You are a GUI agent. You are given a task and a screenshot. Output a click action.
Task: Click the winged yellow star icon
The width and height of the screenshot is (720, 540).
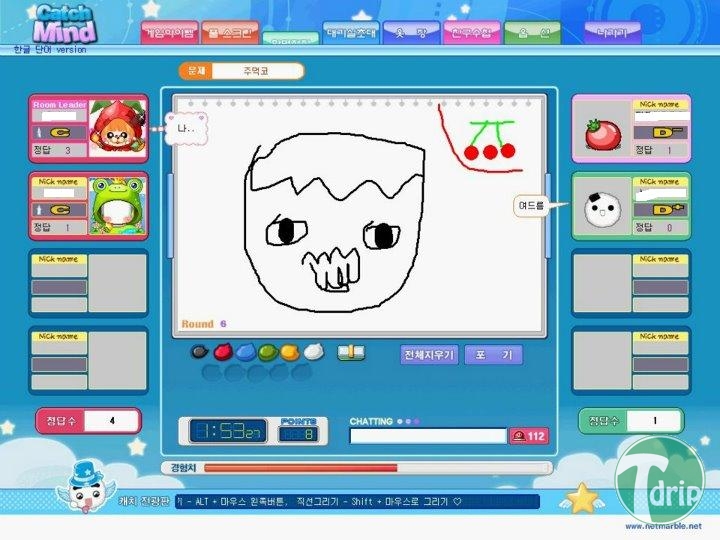[582, 498]
